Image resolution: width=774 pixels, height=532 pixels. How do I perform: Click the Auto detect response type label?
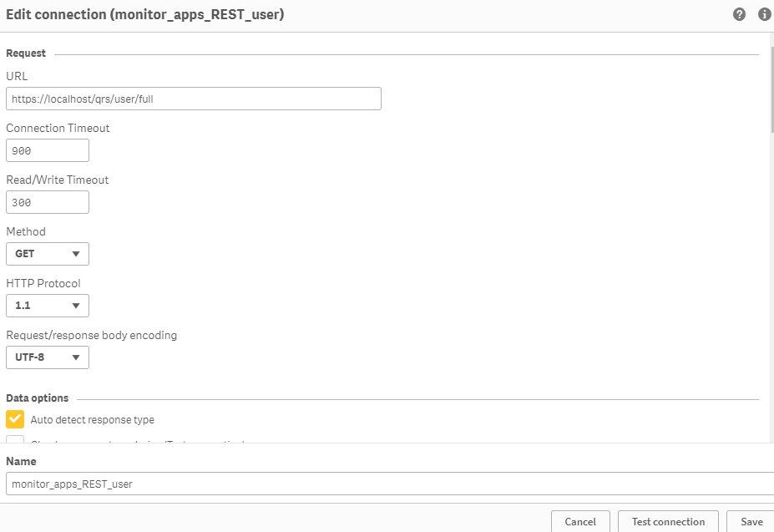[92, 420]
